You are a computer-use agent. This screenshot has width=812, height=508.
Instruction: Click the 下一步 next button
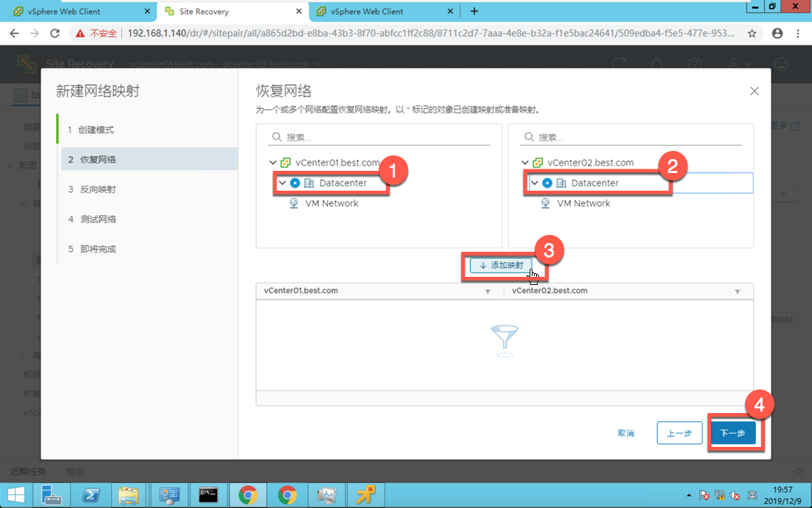(733, 433)
